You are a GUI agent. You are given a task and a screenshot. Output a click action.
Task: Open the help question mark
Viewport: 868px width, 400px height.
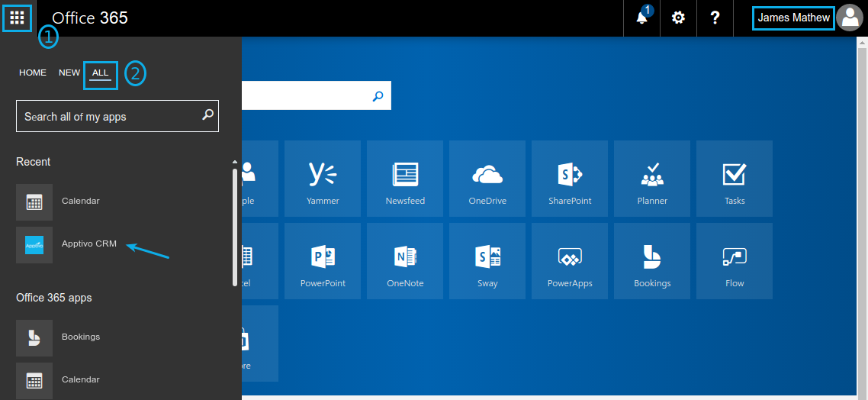click(x=715, y=18)
